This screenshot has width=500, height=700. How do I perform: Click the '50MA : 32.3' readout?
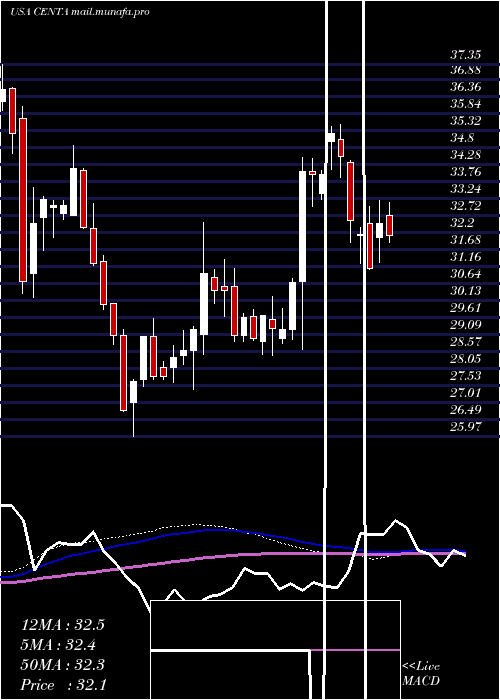62,665
